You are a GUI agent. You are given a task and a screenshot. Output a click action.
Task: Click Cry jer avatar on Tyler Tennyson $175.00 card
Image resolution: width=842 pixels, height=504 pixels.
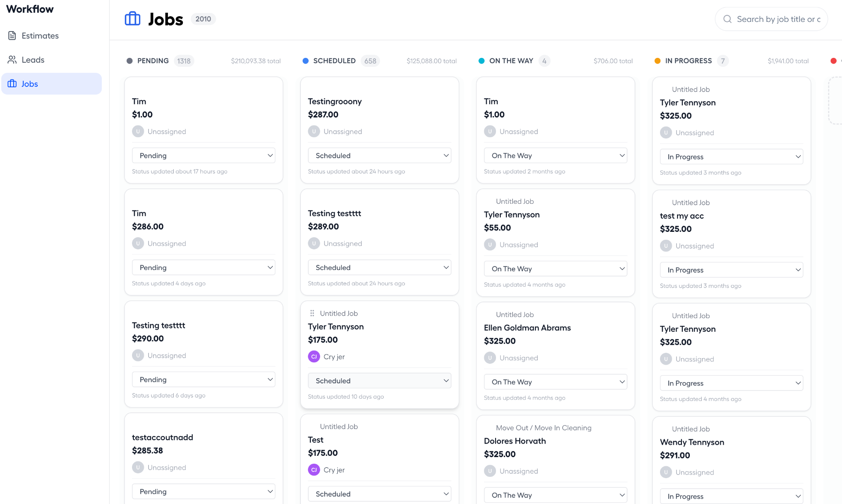[314, 356]
